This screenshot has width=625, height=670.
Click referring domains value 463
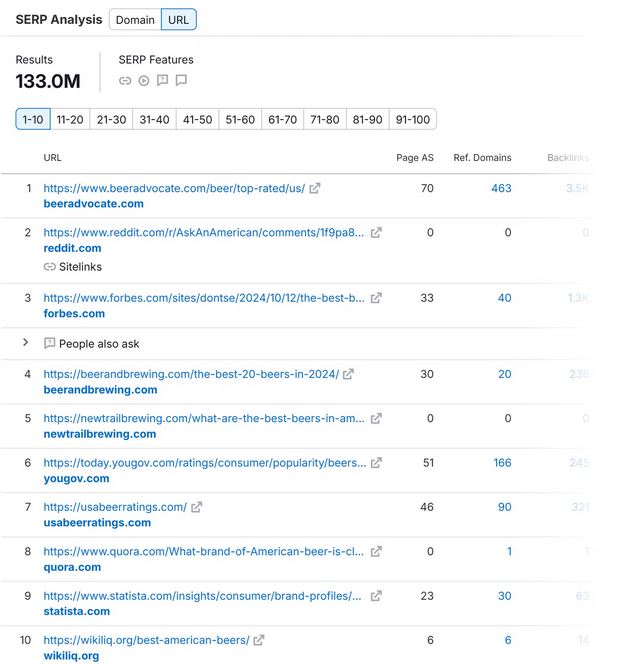coord(501,188)
